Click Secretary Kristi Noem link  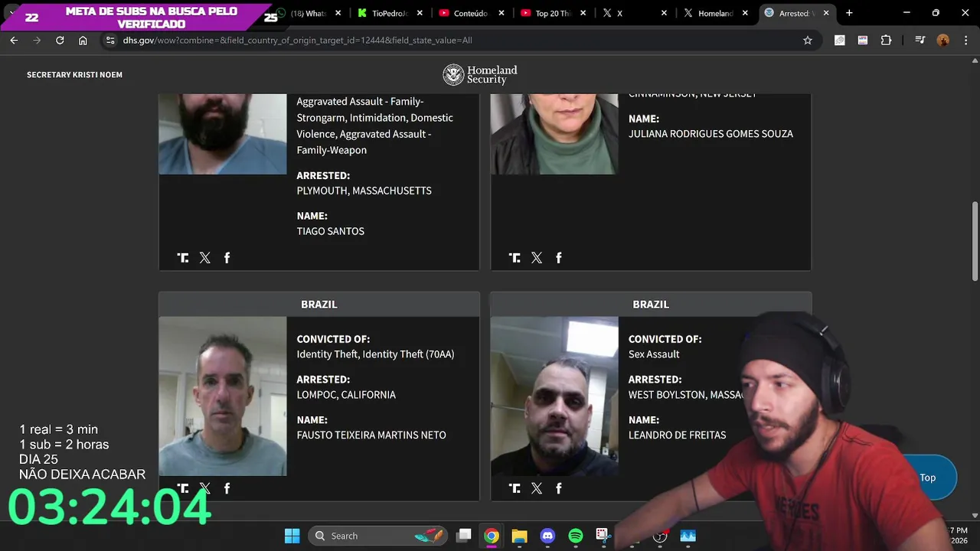pos(74,74)
